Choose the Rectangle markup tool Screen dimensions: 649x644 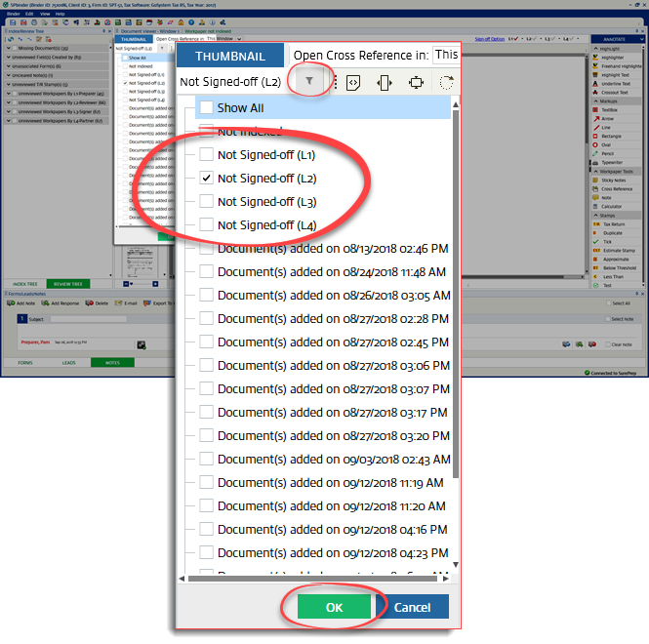[x=607, y=137]
